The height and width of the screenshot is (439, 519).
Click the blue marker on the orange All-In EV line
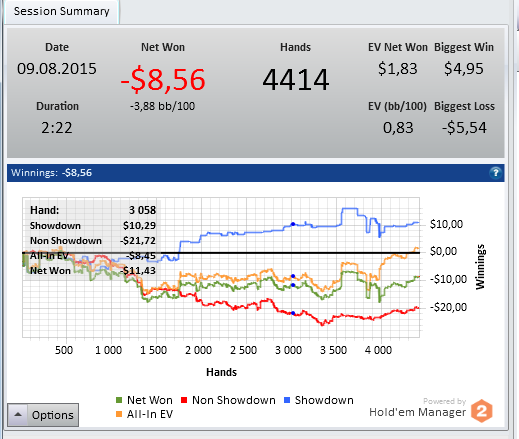[x=293, y=276]
